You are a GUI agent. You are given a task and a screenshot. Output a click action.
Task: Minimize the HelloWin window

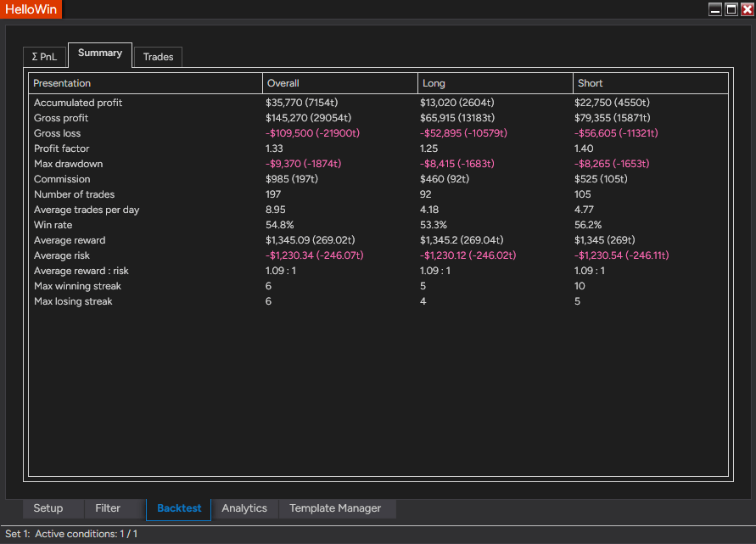[715, 9]
